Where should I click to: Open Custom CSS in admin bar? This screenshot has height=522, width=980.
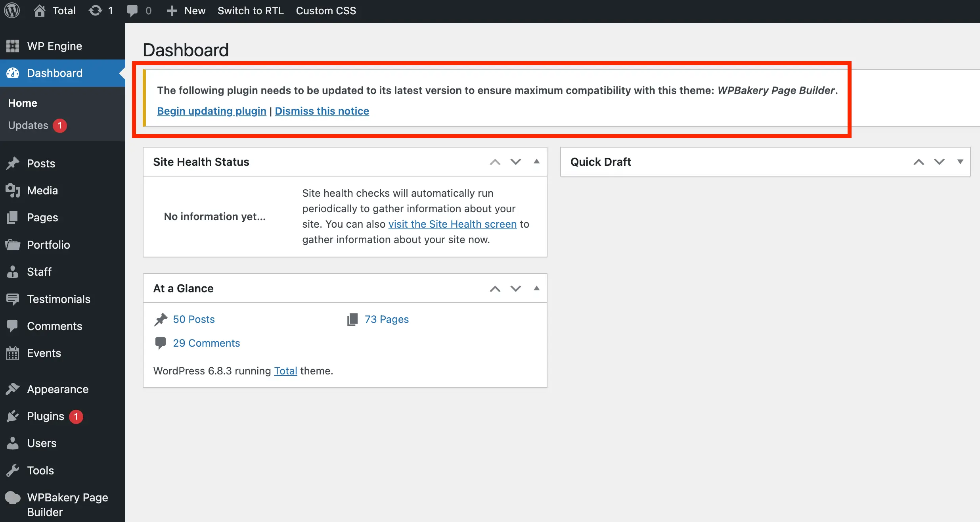pos(326,11)
